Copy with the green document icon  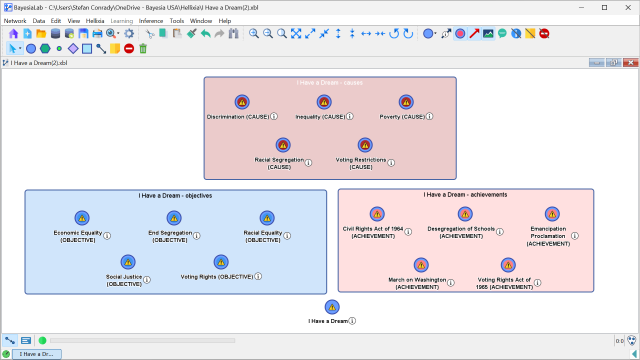[163, 34]
